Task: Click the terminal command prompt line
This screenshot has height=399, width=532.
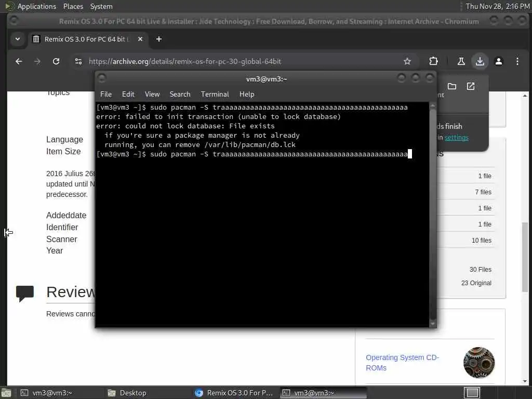Action: coord(254,154)
